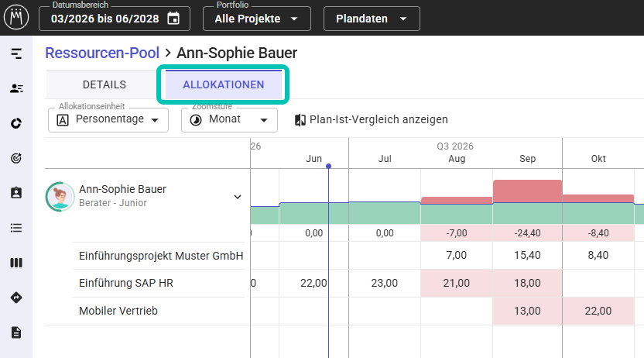The width and height of the screenshot is (644, 358).
Task: Click the Aug month column header
Action: (457, 159)
